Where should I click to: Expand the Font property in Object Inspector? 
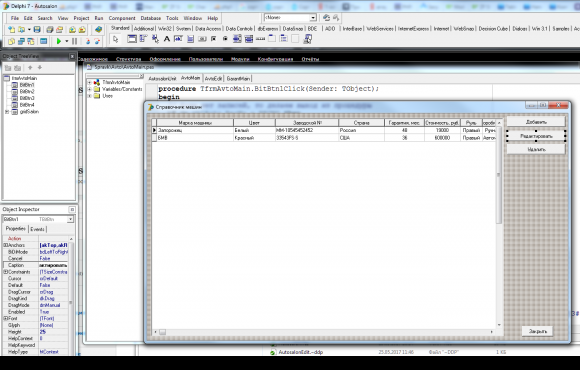[6, 318]
